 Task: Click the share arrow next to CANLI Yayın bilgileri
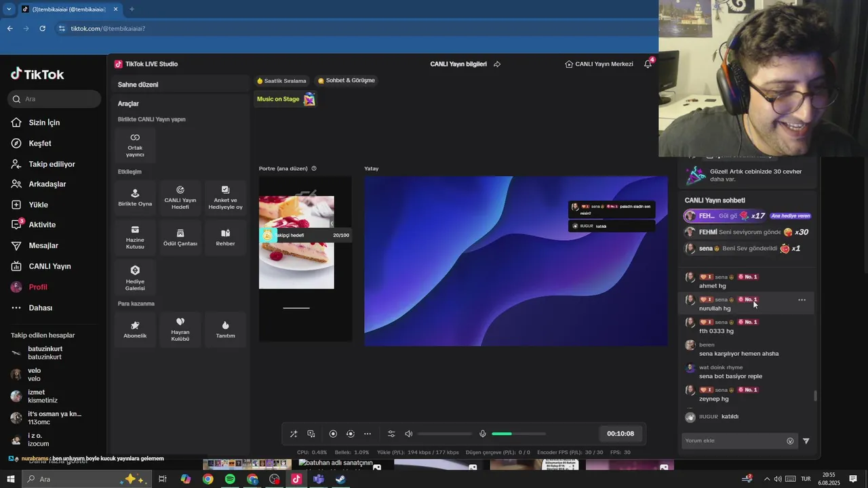(x=497, y=64)
